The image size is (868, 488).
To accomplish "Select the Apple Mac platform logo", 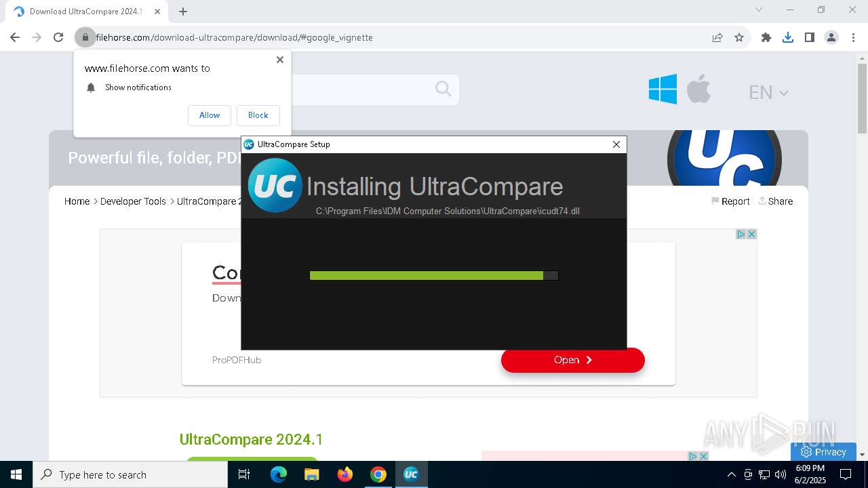I will click(698, 89).
